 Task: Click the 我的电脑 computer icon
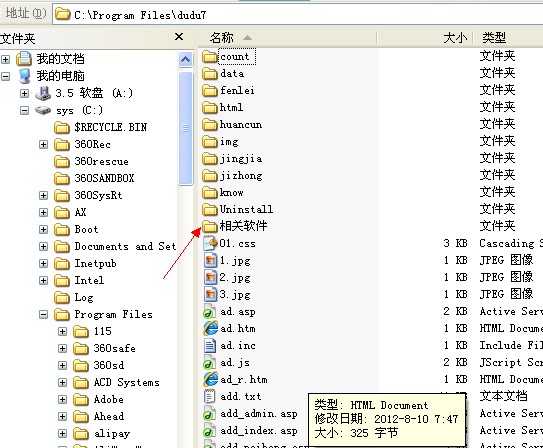(25, 76)
